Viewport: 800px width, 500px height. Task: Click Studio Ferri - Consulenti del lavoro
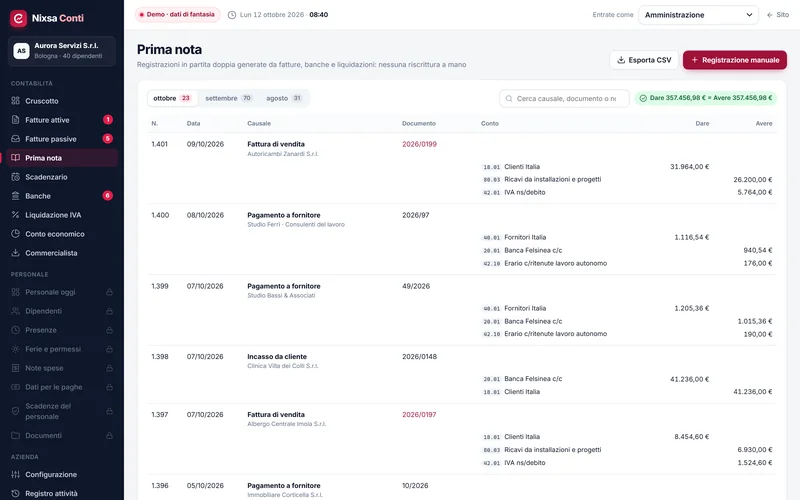coord(296,224)
